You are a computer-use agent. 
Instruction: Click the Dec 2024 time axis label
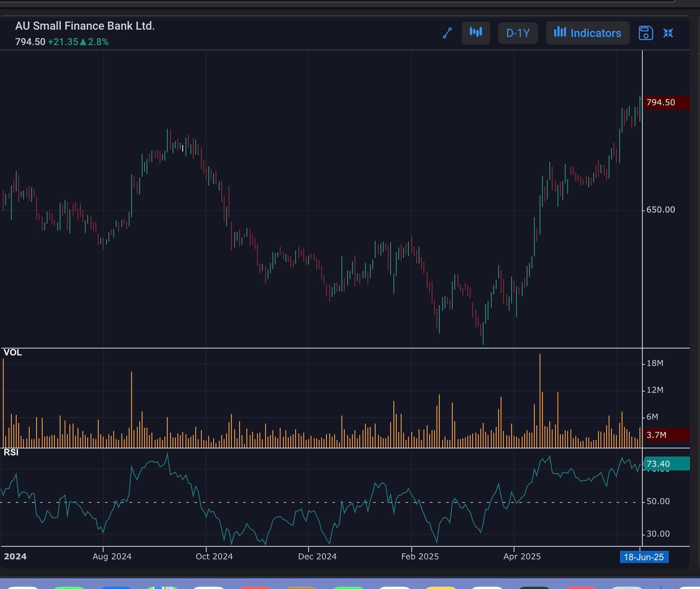318,557
